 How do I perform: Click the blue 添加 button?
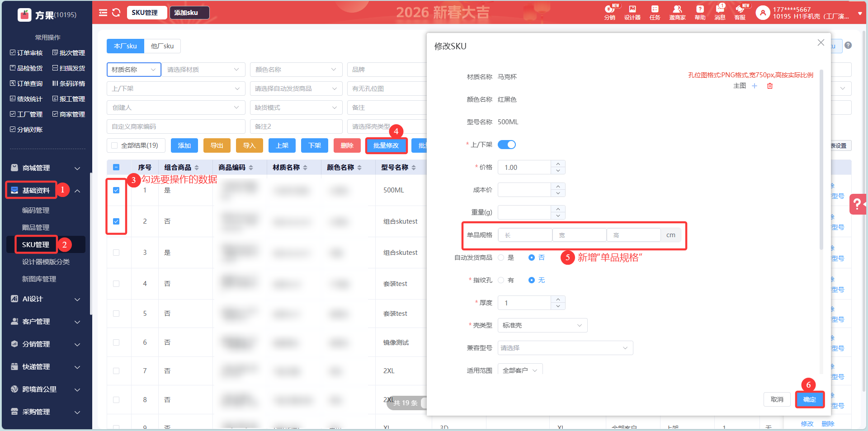point(184,145)
